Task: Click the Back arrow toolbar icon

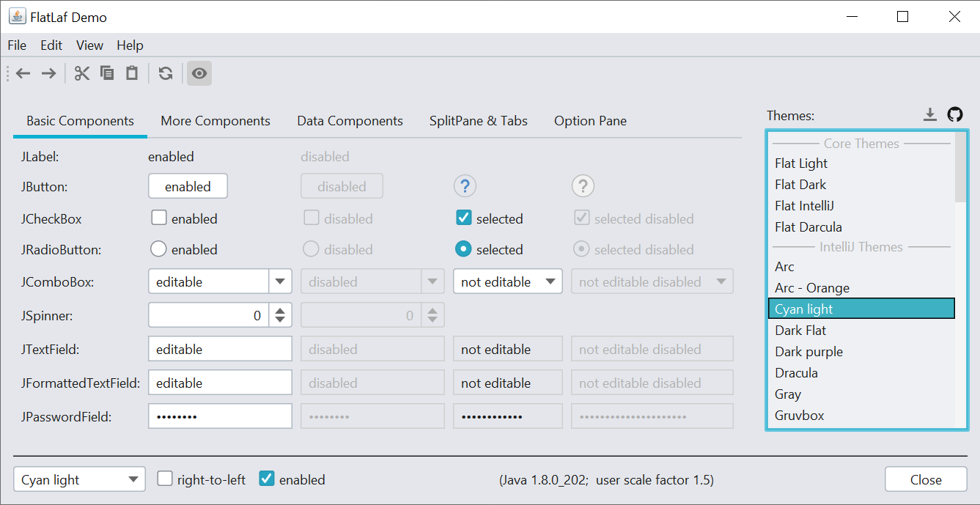Action: click(x=23, y=73)
